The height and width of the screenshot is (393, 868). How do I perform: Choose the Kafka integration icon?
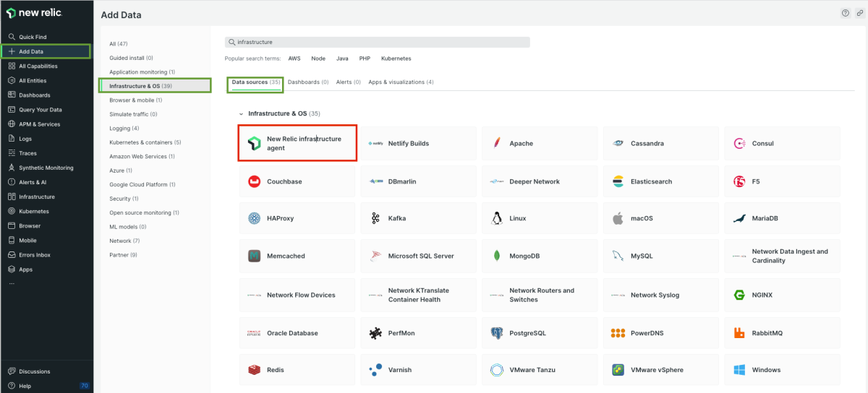click(375, 218)
